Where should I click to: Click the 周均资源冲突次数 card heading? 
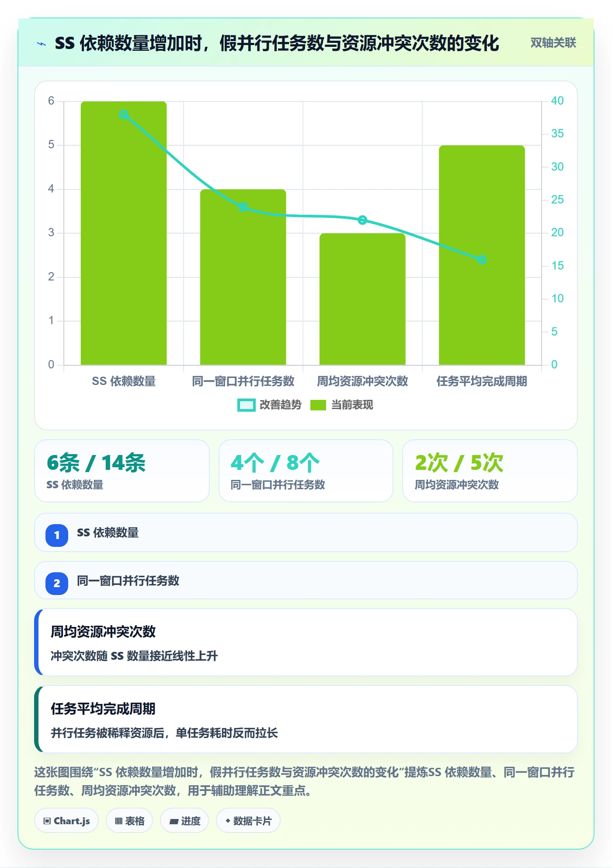tap(103, 632)
